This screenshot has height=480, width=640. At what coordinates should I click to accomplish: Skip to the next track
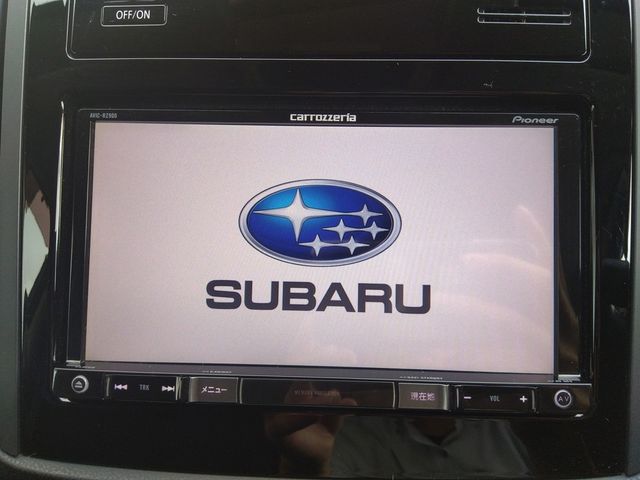168,389
